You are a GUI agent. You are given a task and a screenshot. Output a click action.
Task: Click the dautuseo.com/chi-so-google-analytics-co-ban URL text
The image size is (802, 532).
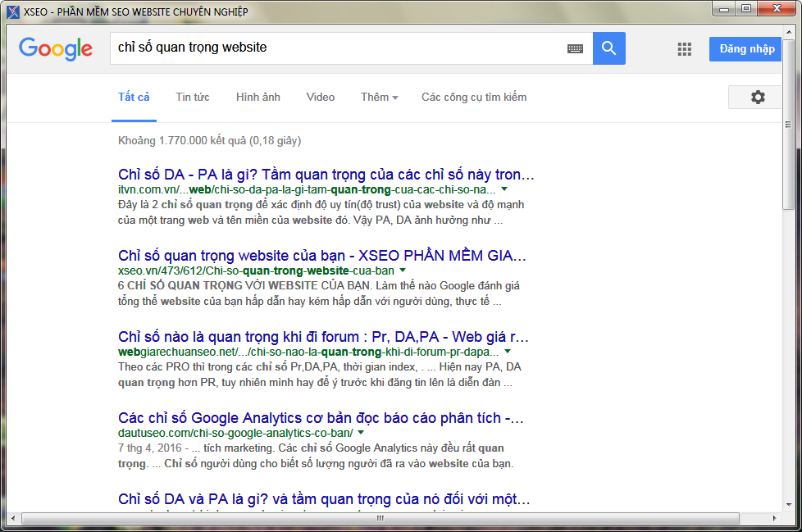click(x=235, y=434)
